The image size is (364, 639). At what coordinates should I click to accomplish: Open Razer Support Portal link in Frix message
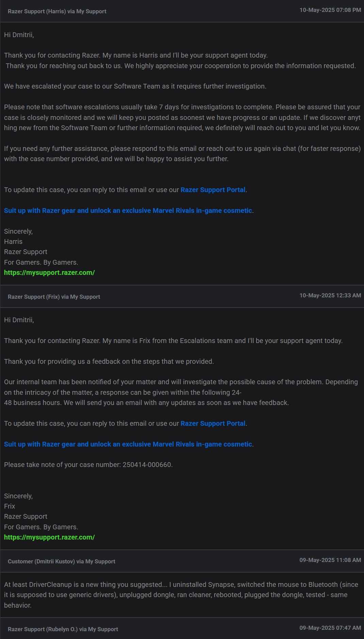[213, 423]
